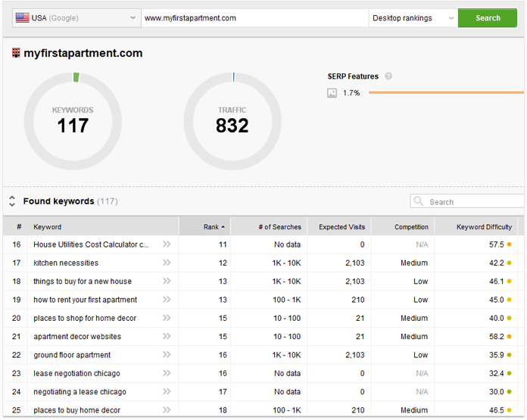Click arrows icon for ground floor apartment
The width and height of the screenshot is (527, 420).
(167, 355)
